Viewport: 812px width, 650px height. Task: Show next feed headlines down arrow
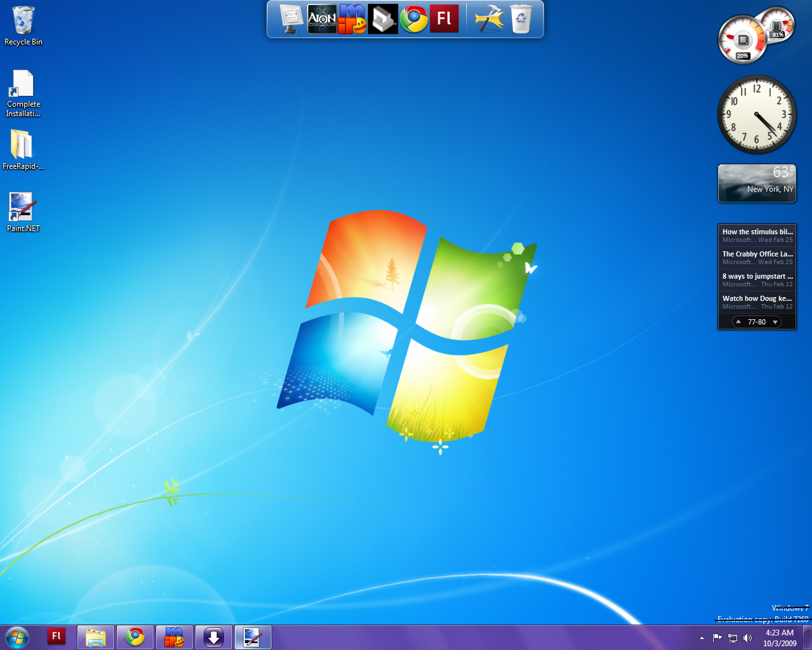[x=775, y=322]
